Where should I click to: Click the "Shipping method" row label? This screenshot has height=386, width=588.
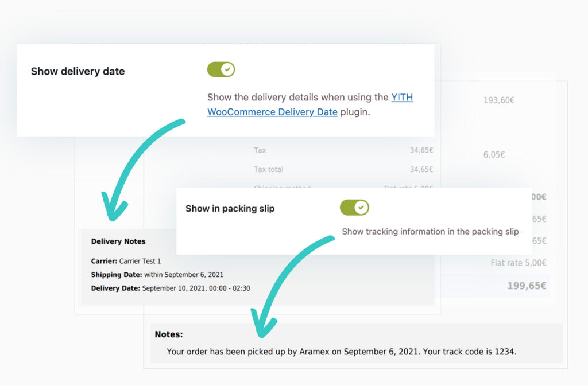click(x=282, y=189)
